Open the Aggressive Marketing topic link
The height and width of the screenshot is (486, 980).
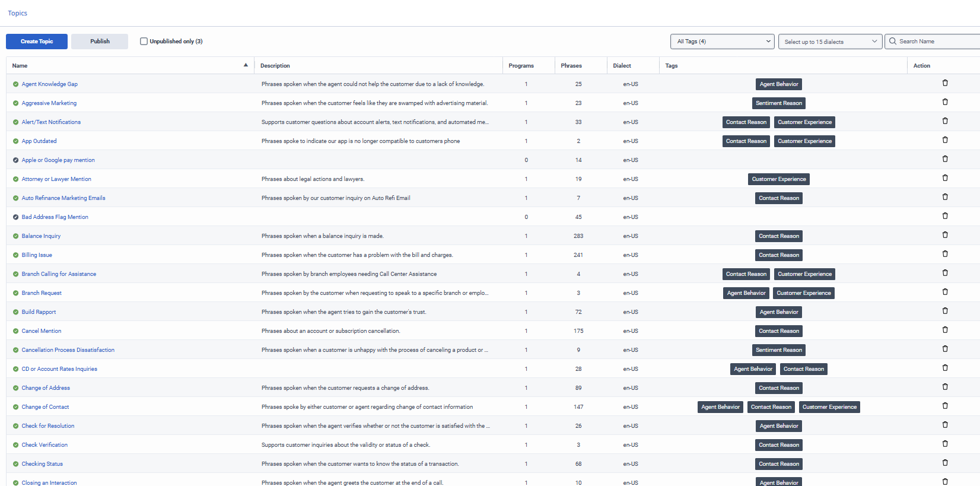point(49,103)
